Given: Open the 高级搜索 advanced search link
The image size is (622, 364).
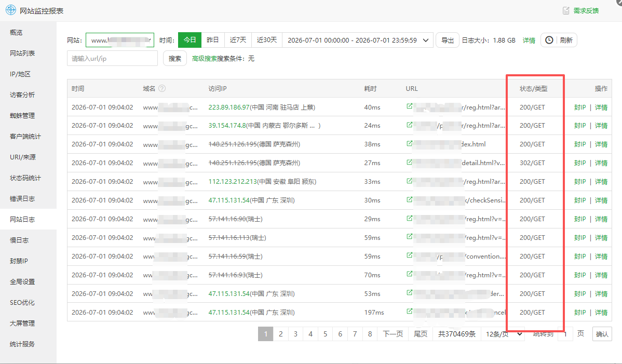Looking at the screenshot, I should pyautogui.click(x=204, y=58).
